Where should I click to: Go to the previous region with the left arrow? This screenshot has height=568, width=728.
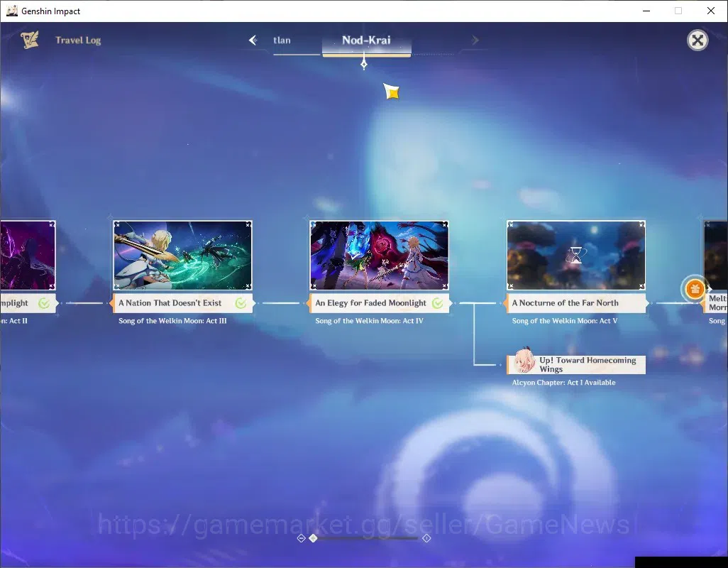[253, 40]
